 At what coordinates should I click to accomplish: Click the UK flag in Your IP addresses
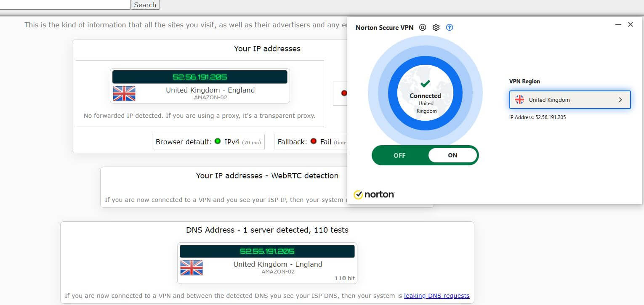coord(124,93)
